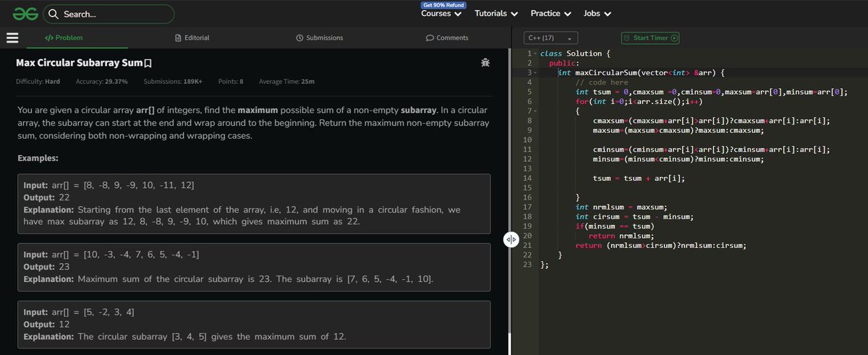This screenshot has width=868, height=355.
Task: Open the hamburger side menu
Action: point(12,38)
